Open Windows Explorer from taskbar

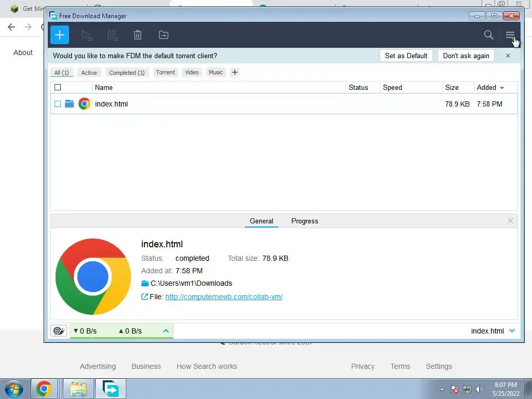coord(78,389)
